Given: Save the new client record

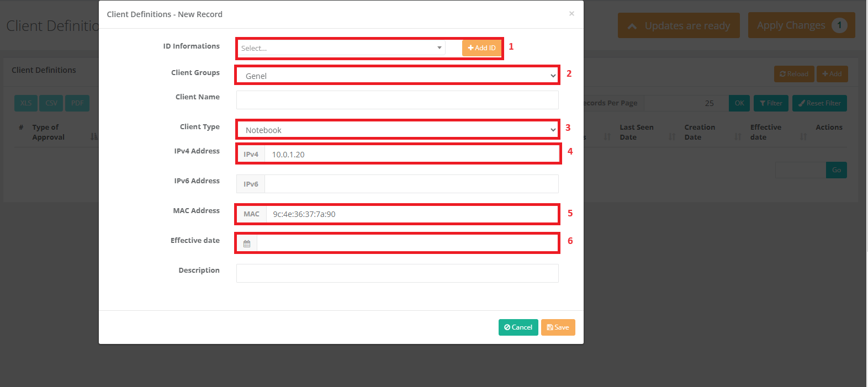Looking at the screenshot, I should (x=558, y=327).
